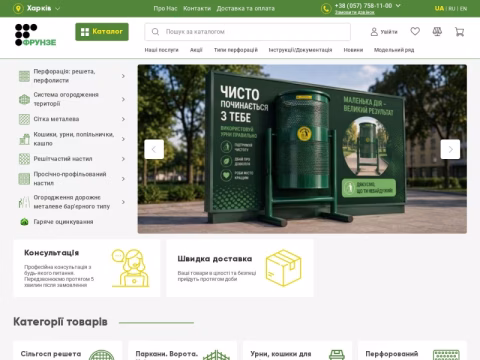This screenshot has width=480, height=360.
Task: Click the search magnifier icon
Action: tap(155, 32)
